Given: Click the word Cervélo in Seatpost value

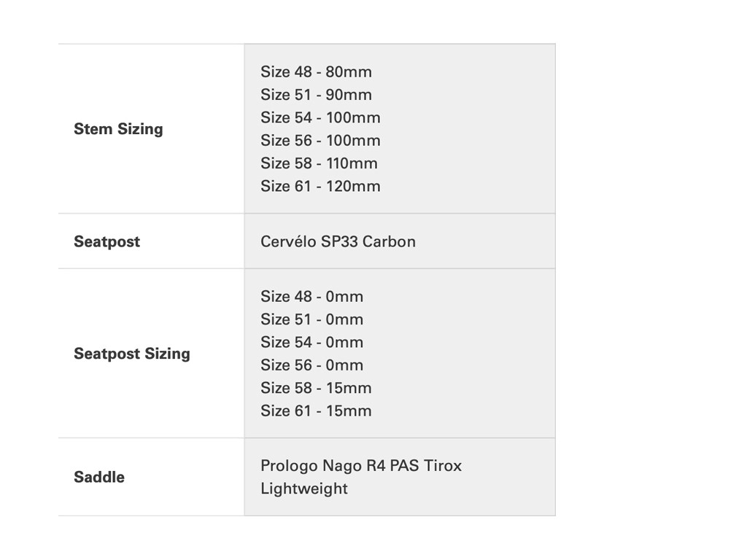Looking at the screenshot, I should [288, 241].
